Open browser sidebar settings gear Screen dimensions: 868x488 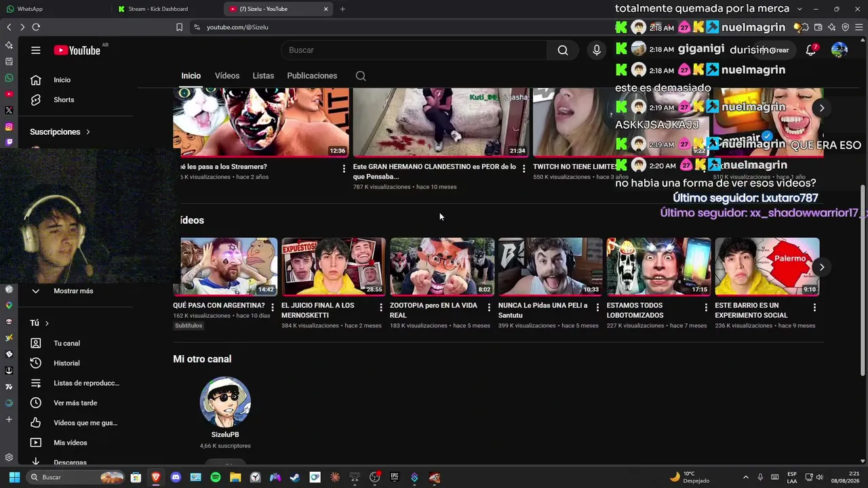click(x=9, y=457)
